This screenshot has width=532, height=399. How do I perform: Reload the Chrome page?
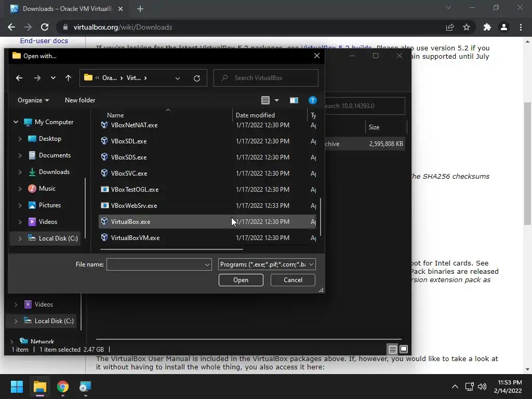point(45,27)
